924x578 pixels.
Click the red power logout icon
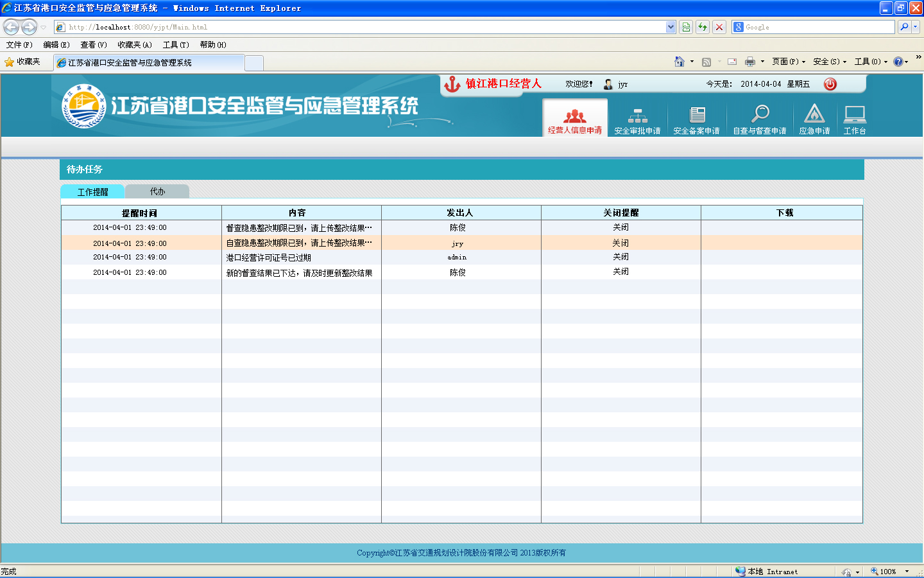830,84
